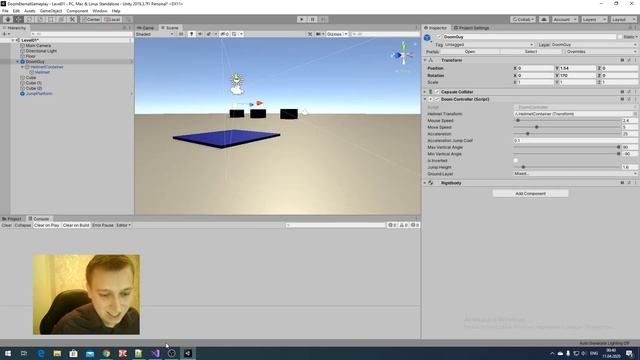This screenshot has width=640, height=360.
Task: Open the Layers dropdown
Action: [x=594, y=19]
